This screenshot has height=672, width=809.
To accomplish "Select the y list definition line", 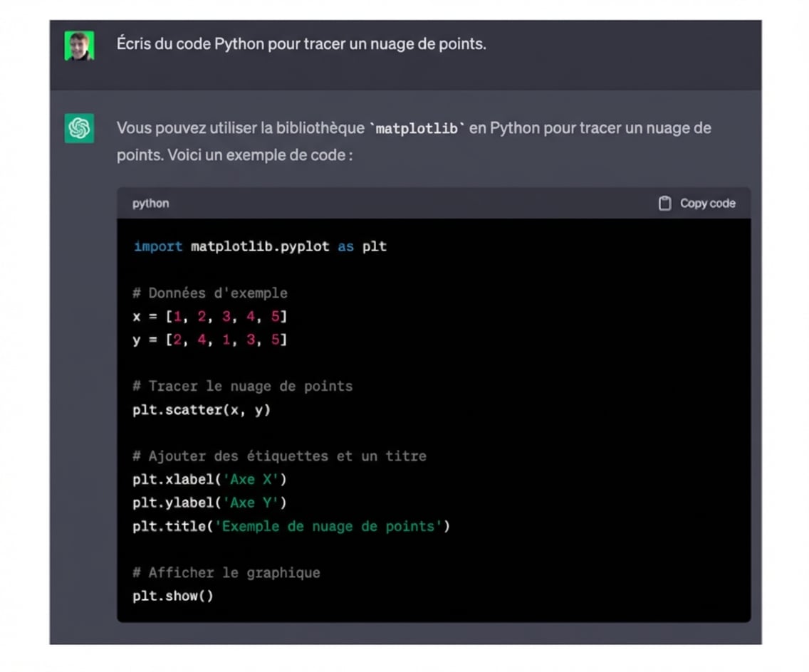I will pos(209,340).
